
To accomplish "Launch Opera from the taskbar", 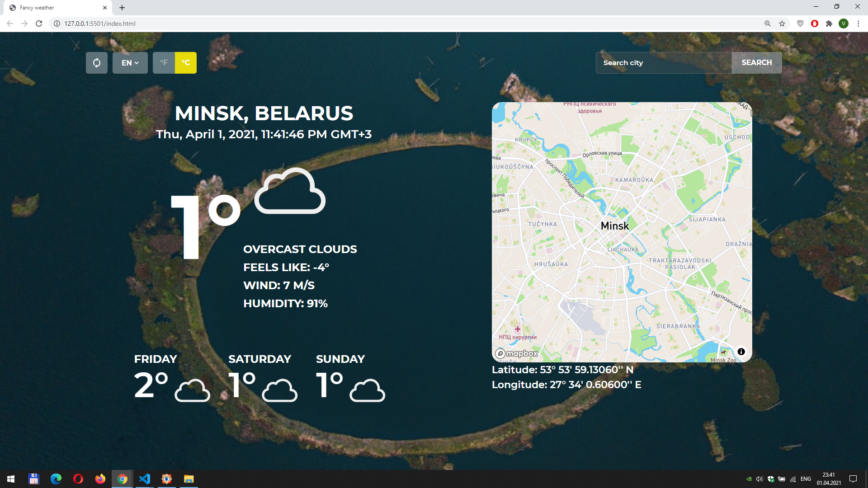I will (78, 479).
